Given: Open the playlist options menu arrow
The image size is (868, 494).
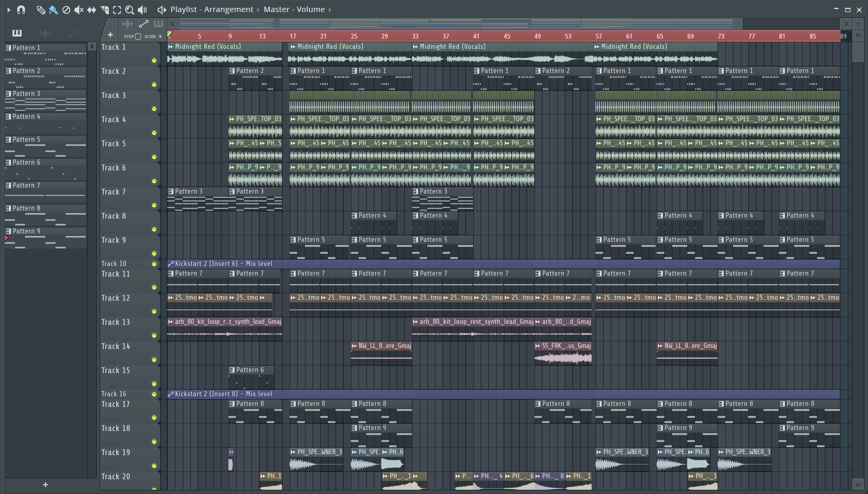Looking at the screenshot, I should coord(9,10).
